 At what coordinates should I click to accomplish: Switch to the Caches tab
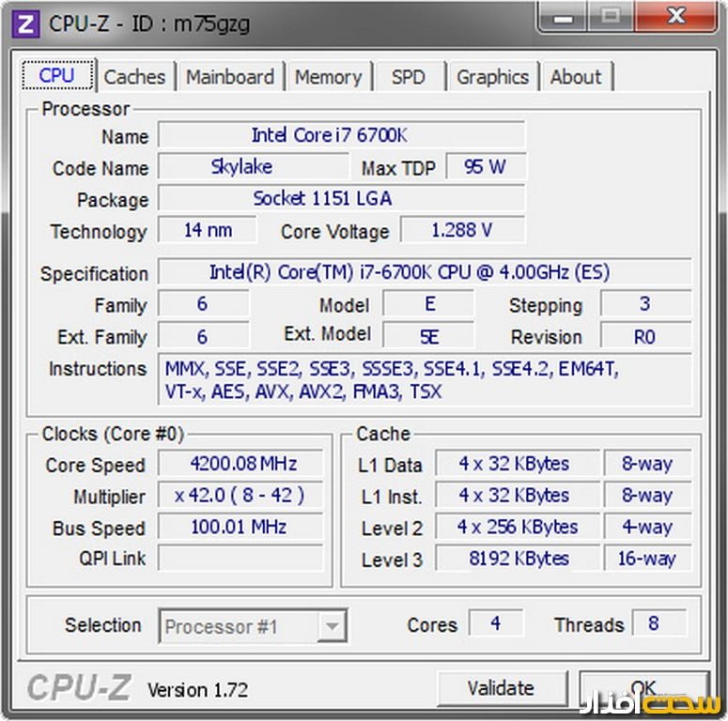[x=134, y=77]
